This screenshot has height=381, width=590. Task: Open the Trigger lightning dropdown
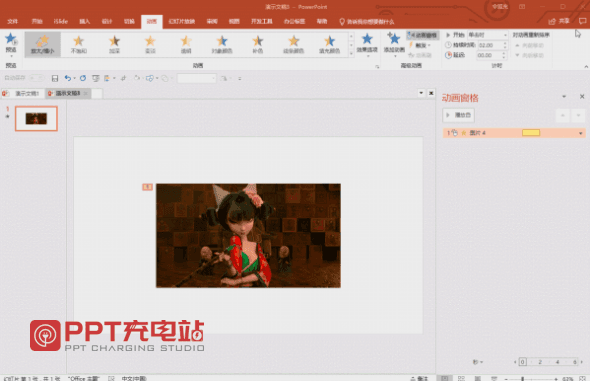click(420, 45)
